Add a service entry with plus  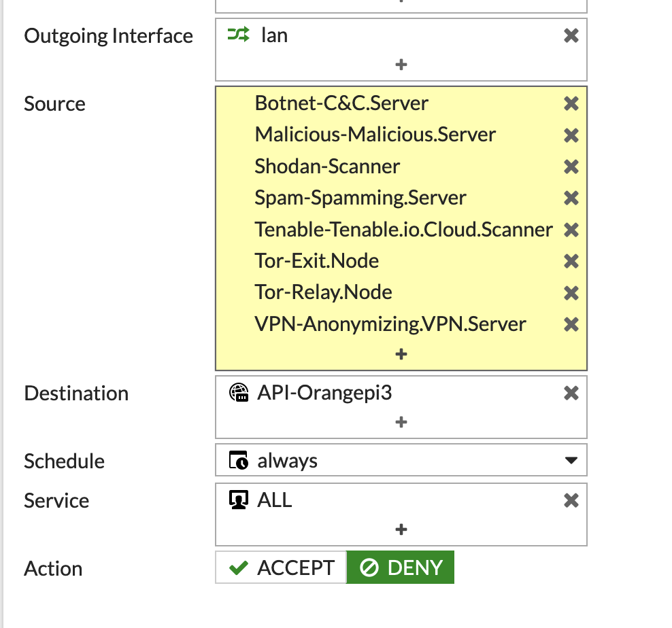401,529
